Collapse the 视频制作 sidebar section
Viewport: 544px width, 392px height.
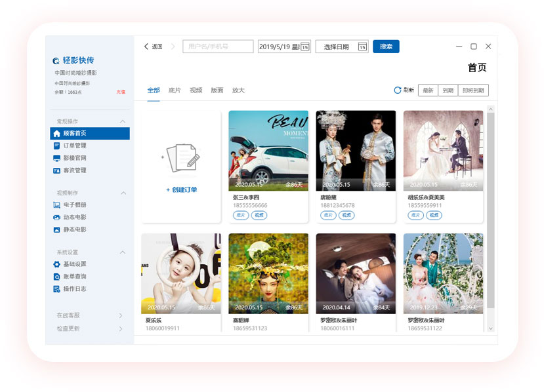pos(122,193)
